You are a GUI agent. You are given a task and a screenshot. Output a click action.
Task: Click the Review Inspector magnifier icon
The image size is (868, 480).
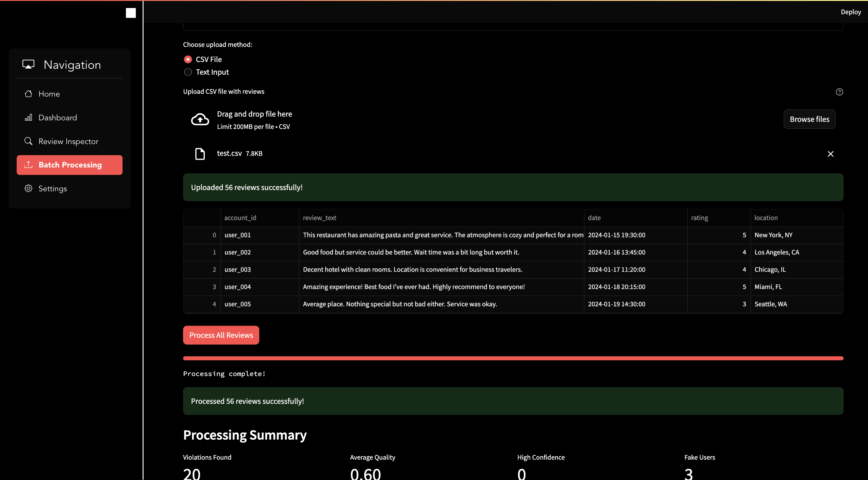(28, 141)
